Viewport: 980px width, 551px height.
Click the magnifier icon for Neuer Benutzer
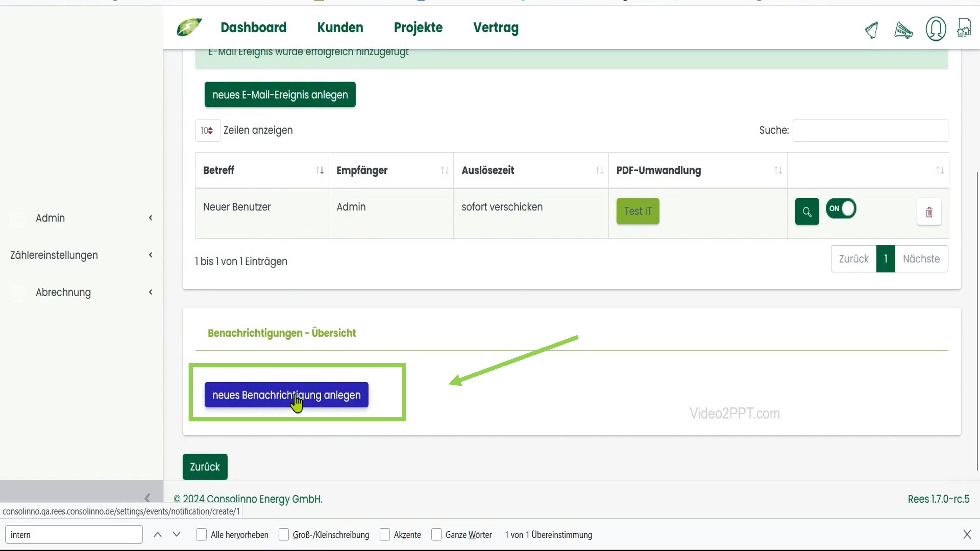coord(807,211)
